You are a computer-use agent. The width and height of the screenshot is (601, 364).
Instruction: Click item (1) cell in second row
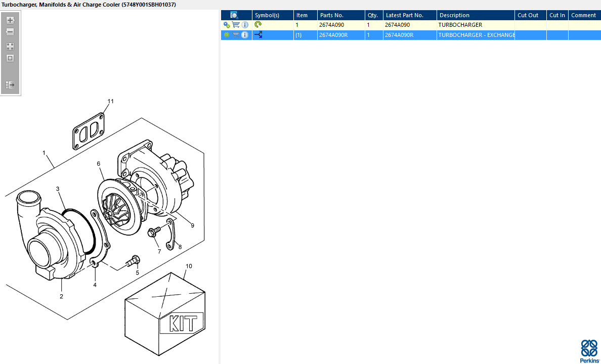[306, 35]
